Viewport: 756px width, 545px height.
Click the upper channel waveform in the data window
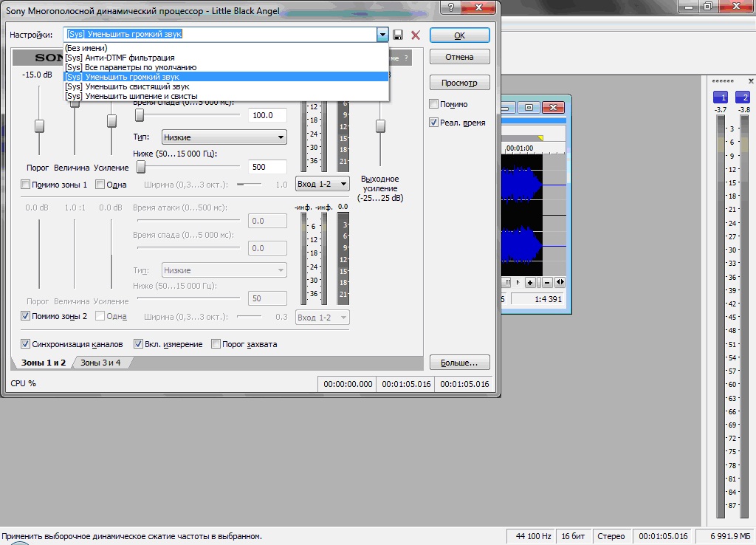[522, 185]
